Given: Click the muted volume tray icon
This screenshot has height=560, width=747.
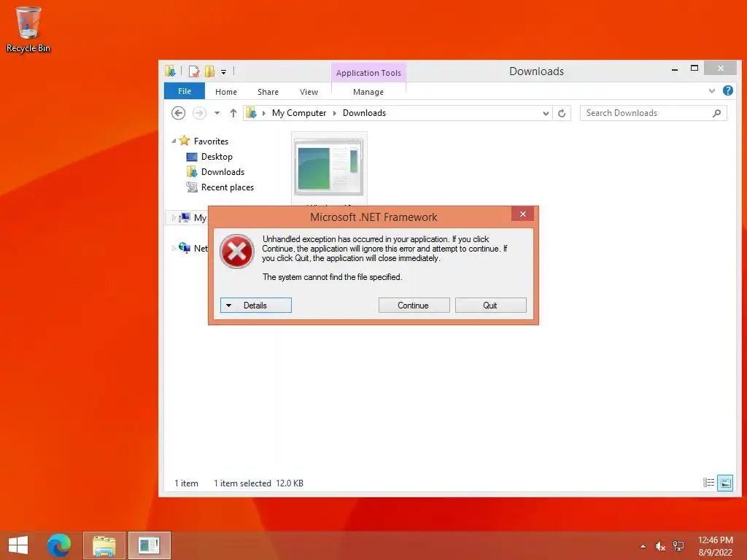Looking at the screenshot, I should tap(659, 546).
